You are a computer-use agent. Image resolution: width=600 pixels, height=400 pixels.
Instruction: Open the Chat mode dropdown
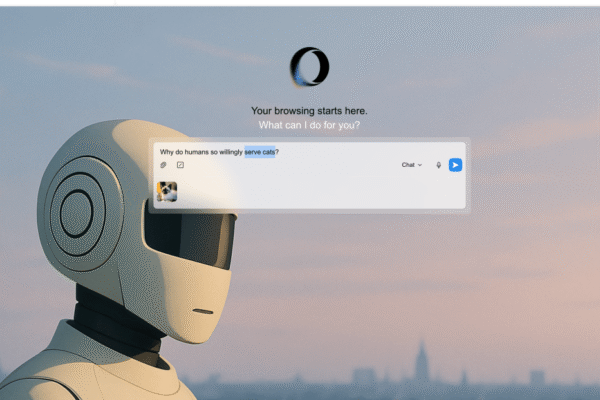coord(409,165)
